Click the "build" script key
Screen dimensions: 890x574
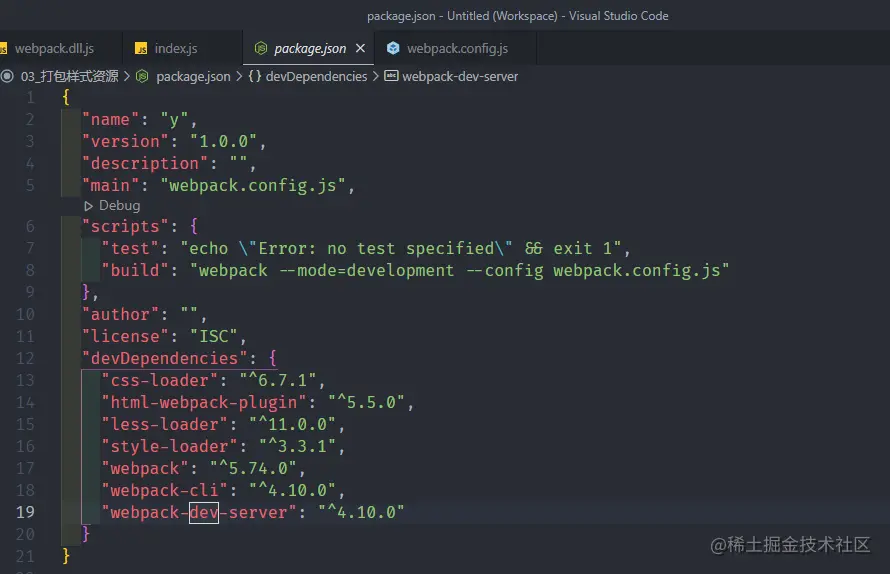135,270
